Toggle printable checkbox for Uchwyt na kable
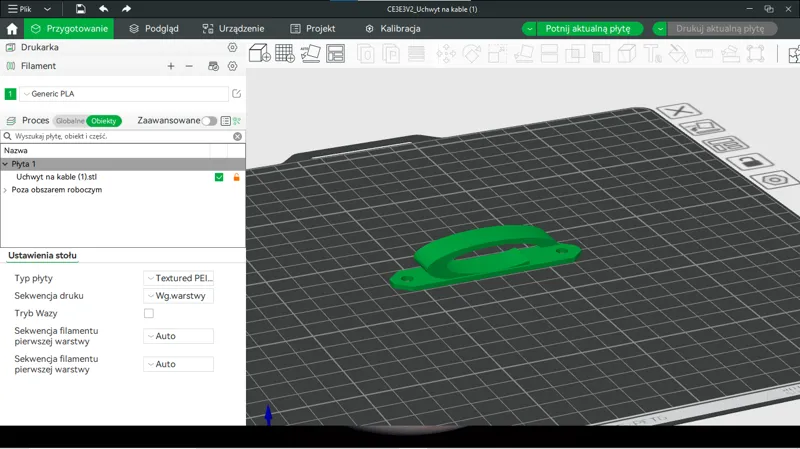Image resolution: width=800 pixels, height=449 pixels. [x=219, y=177]
